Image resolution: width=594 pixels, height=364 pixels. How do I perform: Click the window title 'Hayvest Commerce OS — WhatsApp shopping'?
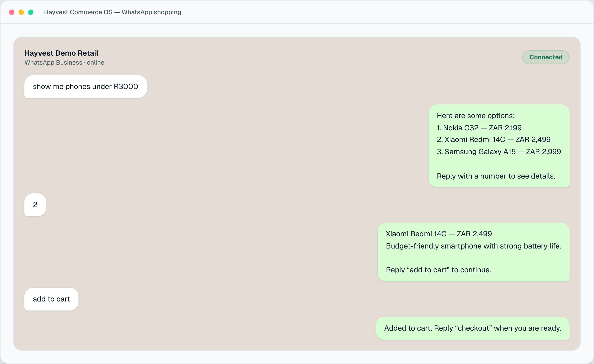click(112, 12)
